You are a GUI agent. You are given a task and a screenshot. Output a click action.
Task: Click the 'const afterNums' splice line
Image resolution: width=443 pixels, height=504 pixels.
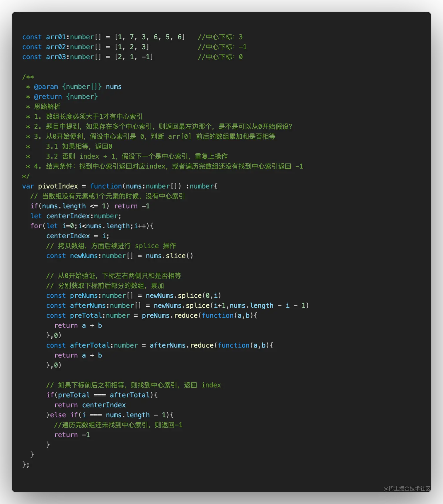pos(178,306)
